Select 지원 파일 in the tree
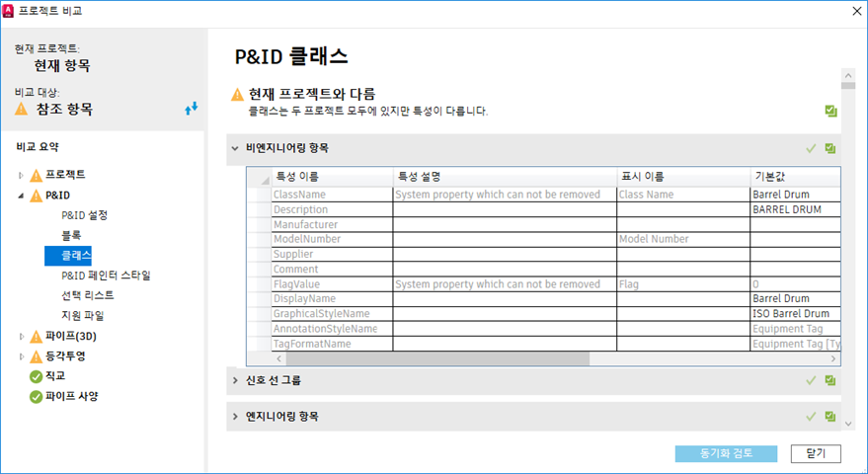Image resolution: width=868 pixels, height=474 pixels. point(83,316)
